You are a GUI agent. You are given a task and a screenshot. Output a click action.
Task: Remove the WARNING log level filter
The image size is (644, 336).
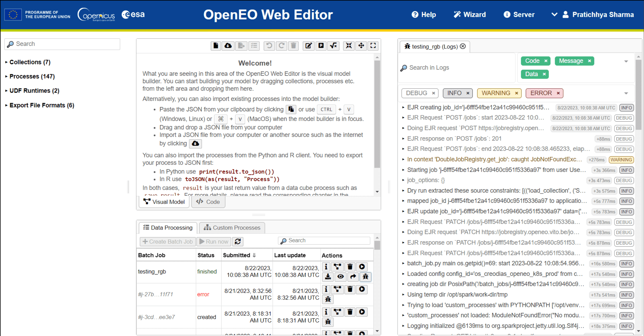coord(516,93)
